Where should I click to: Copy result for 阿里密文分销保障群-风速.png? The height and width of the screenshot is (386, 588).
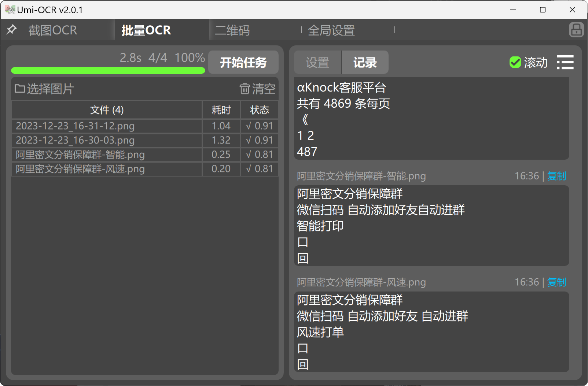(x=556, y=282)
